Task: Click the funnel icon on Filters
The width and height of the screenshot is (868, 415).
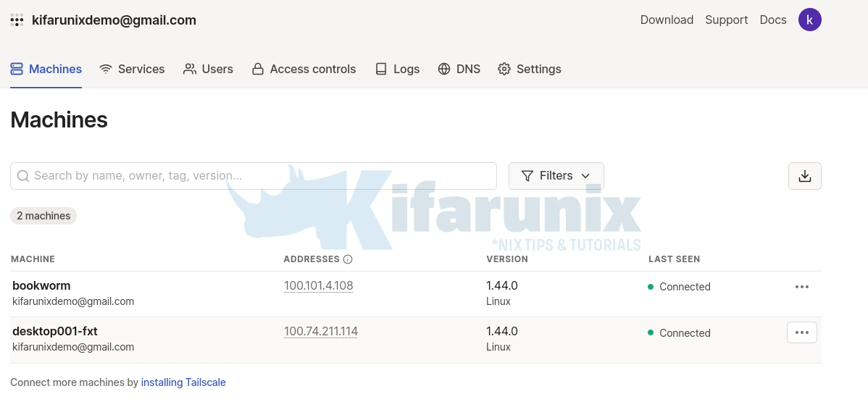Action: point(527,176)
